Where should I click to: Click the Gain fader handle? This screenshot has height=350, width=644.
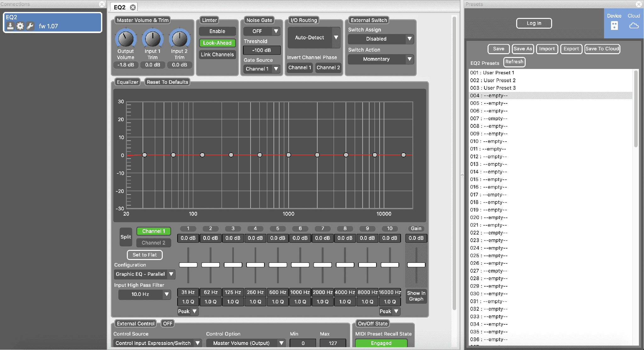coord(416,265)
